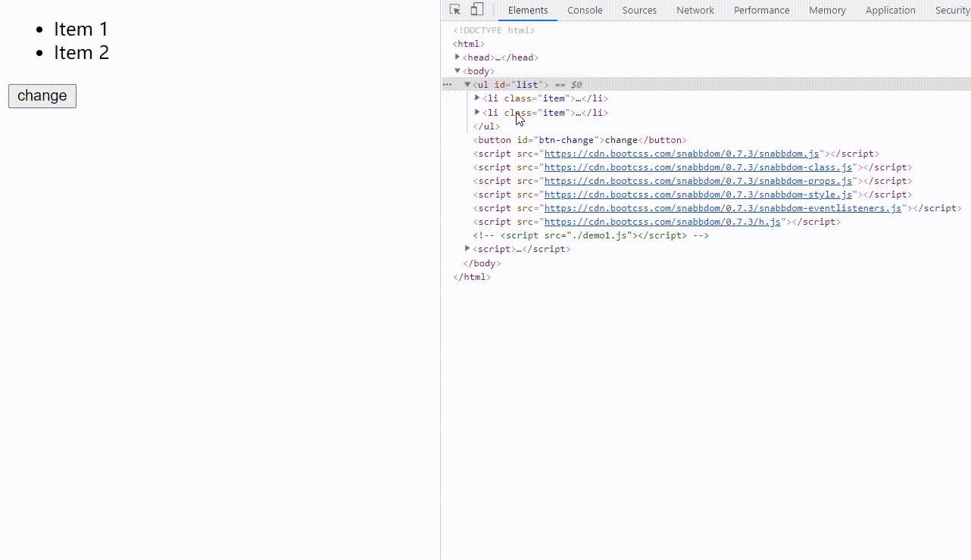Expand the inline script node
This screenshot has height=560, width=971.
pyautogui.click(x=467, y=248)
